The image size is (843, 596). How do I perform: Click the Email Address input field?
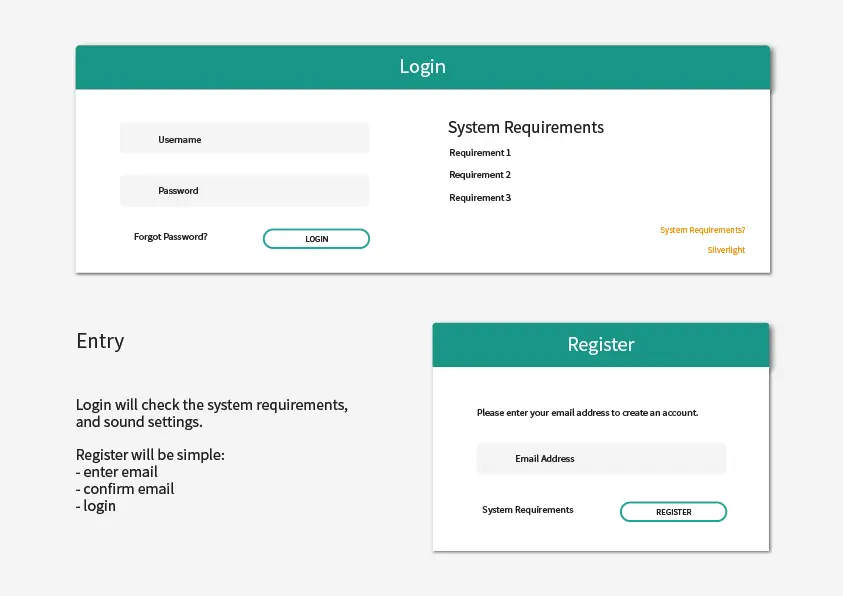tap(601, 458)
